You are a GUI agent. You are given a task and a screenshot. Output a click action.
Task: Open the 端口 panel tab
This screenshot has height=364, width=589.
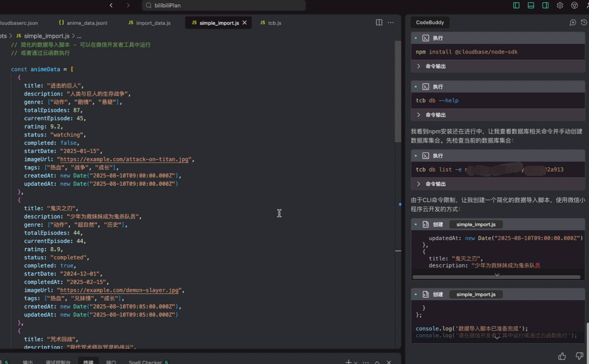(111, 362)
